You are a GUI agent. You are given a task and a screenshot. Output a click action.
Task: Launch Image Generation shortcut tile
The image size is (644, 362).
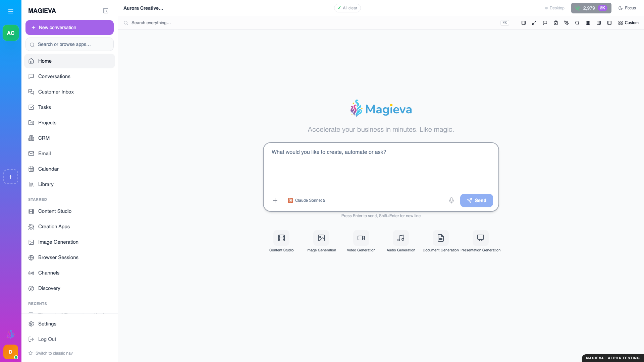point(321,241)
